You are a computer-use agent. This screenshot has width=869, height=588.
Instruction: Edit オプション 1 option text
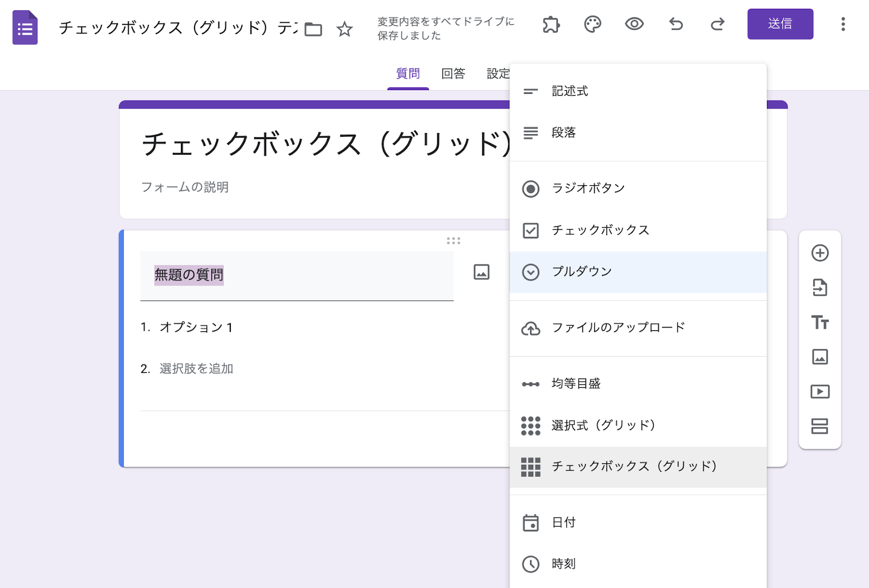[x=196, y=327]
